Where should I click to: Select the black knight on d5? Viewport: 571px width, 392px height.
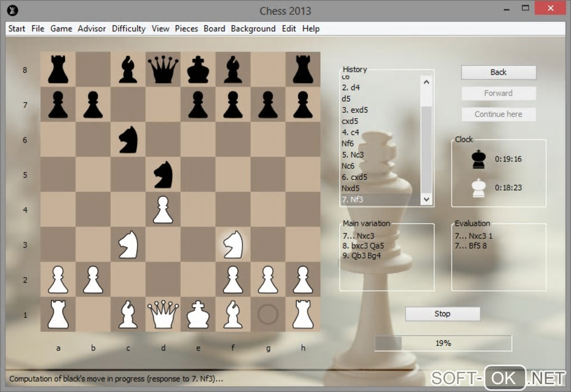(163, 174)
